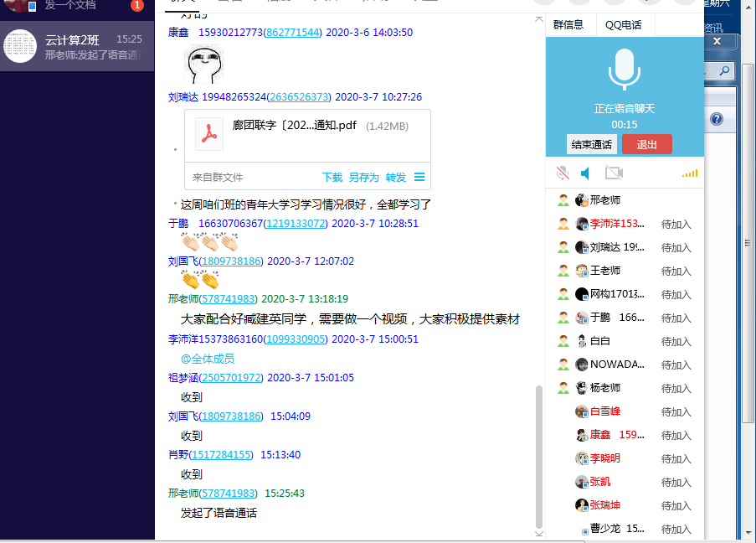Click 杨老师's avatar in member list
This screenshot has width=756, height=543.
coord(582,388)
